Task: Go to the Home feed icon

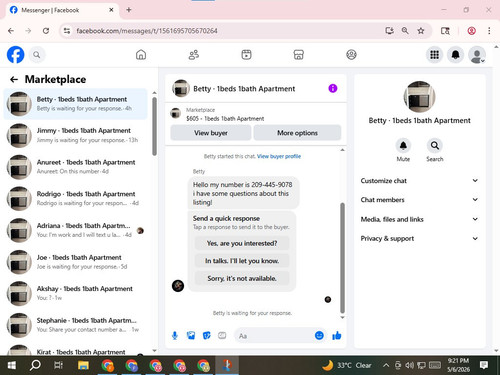Action: coord(141,55)
